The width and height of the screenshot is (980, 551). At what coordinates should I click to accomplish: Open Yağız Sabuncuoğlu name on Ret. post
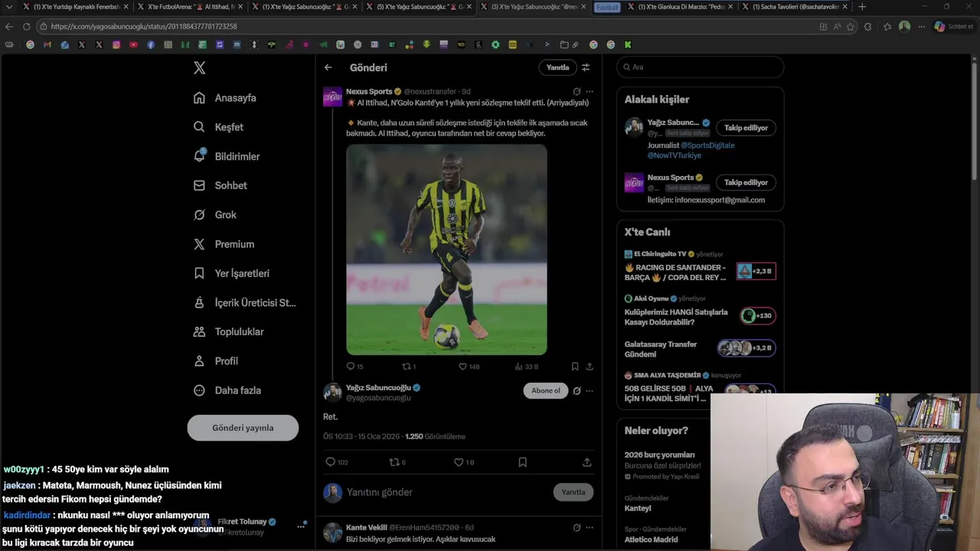(378, 388)
